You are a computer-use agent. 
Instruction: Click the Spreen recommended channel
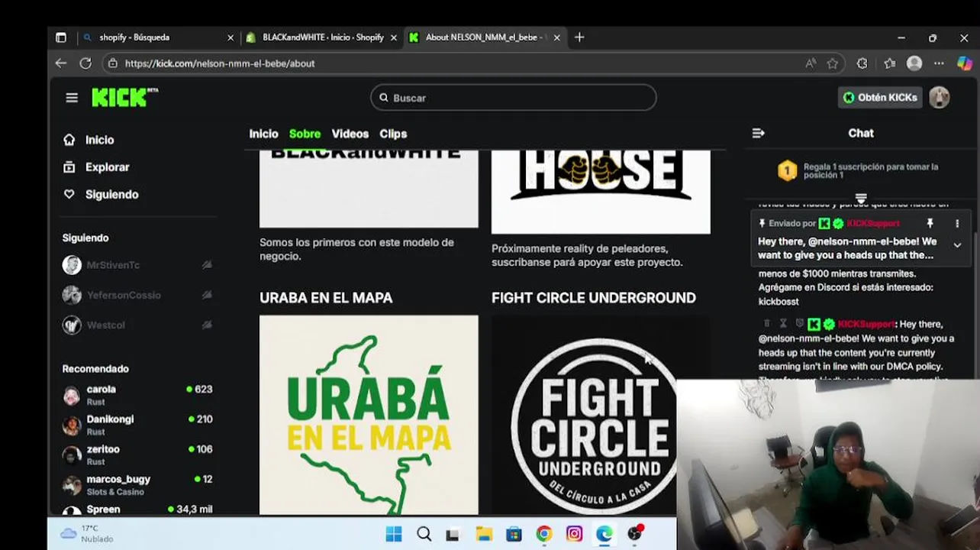[x=137, y=509]
